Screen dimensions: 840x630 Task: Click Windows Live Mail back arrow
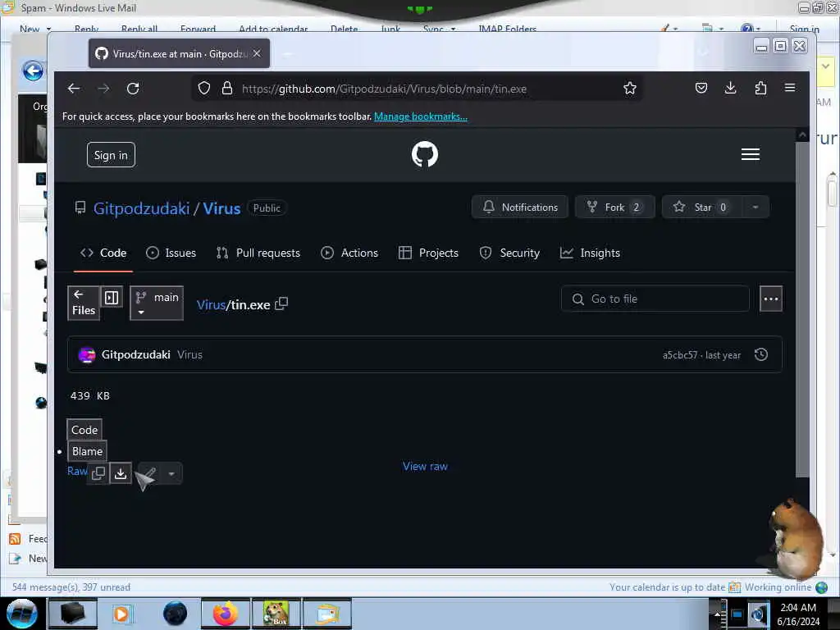point(33,71)
